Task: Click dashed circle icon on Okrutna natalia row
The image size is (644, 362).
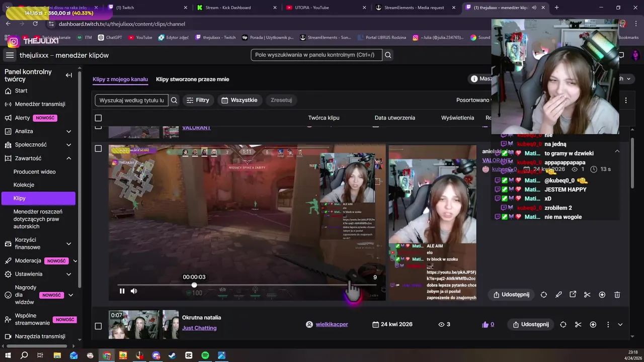Action: tap(563, 325)
